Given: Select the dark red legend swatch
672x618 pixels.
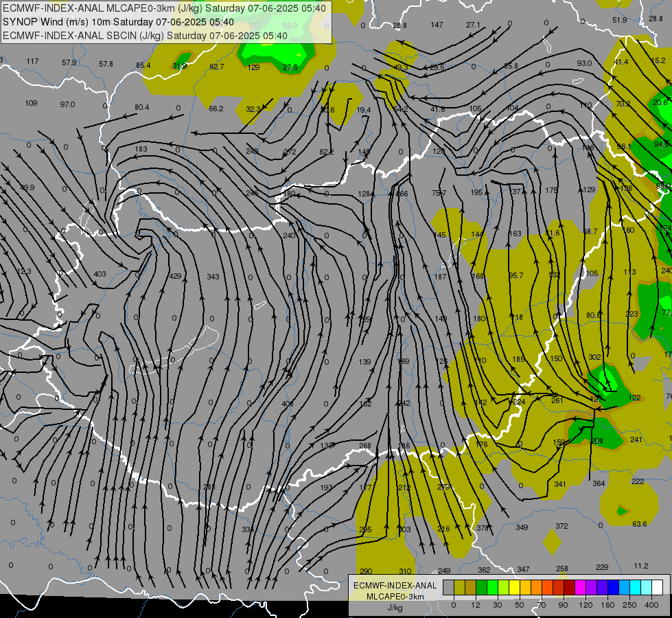Looking at the screenshot, I should (x=570, y=587).
